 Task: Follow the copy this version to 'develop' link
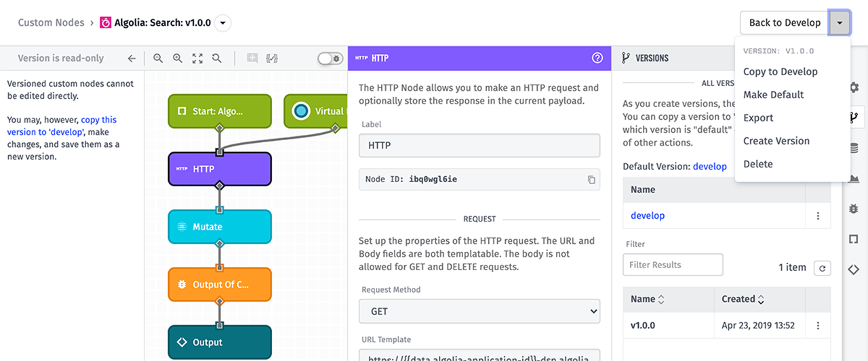pos(62,126)
